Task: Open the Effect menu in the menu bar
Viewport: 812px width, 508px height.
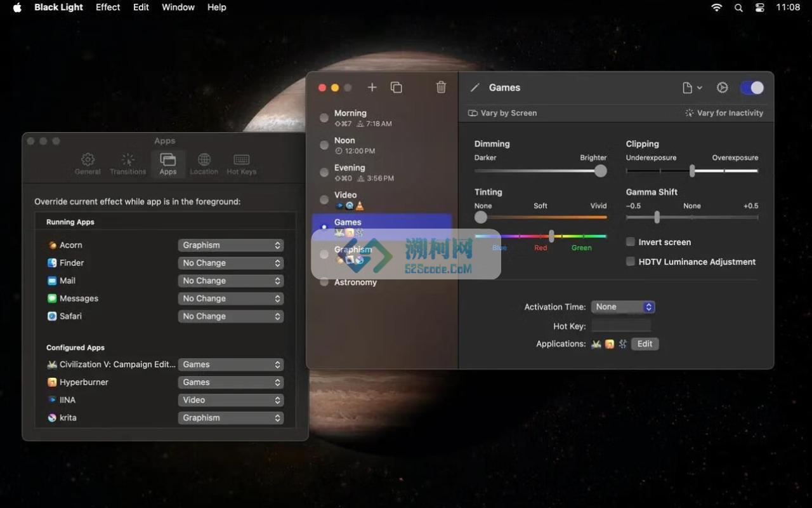Action: [108, 8]
